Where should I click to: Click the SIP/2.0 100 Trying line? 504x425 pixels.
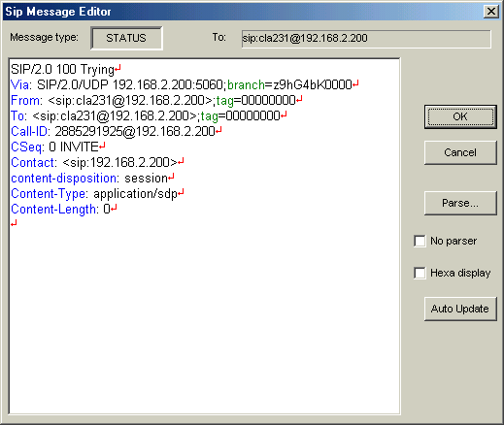point(62,69)
